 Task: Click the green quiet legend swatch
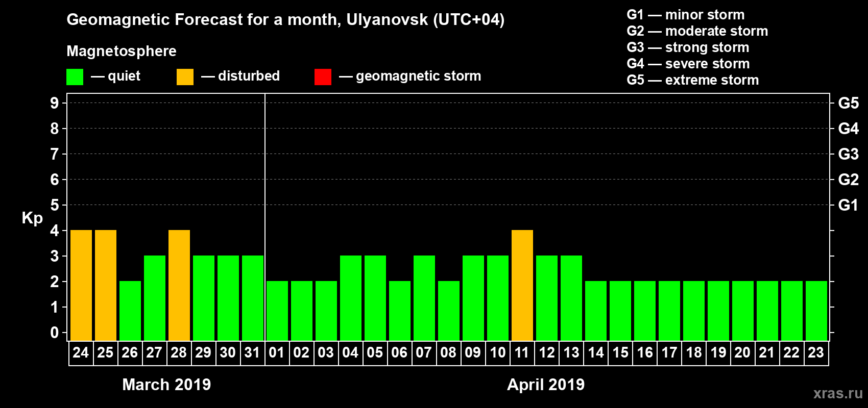point(75,77)
